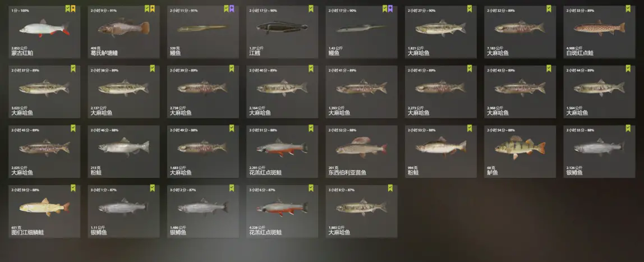Click the green checkmark on 4.228公斤 花羔红点斑鲑
644x262 pixels.
(311, 188)
